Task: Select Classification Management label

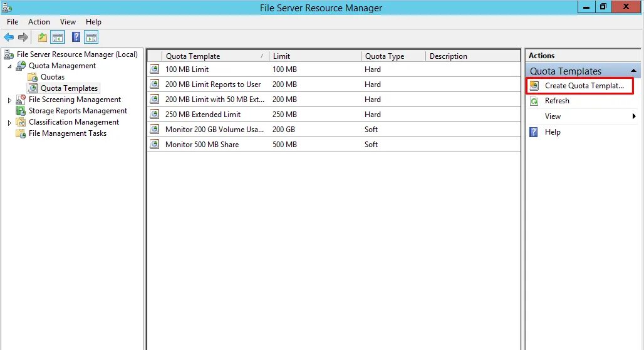Action: click(x=74, y=122)
